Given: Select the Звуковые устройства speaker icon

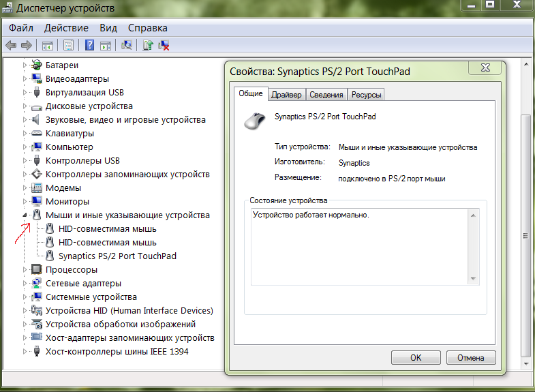Looking at the screenshot, I should (35, 119).
